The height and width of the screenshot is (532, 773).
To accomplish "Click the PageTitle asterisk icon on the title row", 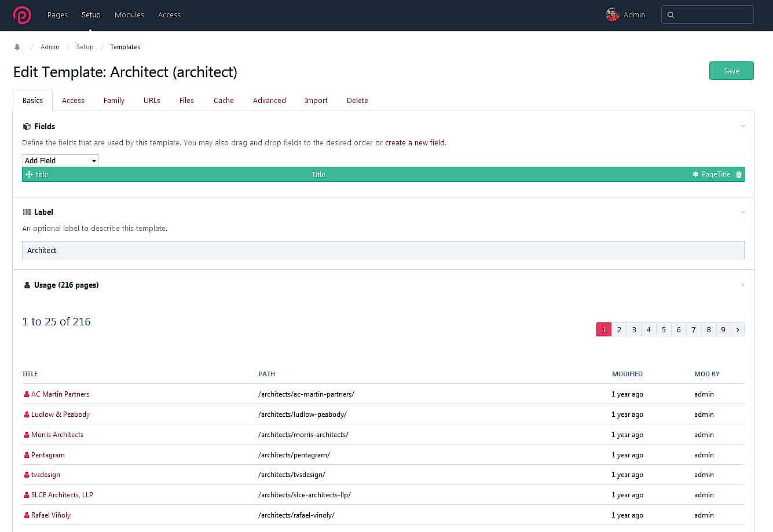I will click(x=694, y=174).
